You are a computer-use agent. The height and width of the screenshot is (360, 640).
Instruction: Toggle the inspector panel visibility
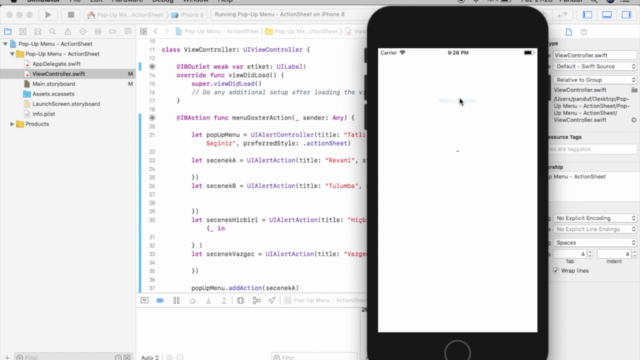coord(626,15)
